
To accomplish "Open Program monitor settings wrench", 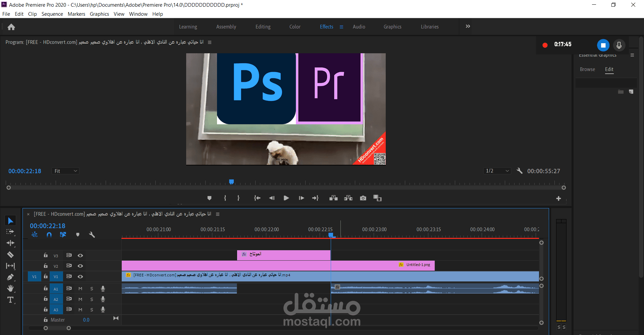I will 520,171.
